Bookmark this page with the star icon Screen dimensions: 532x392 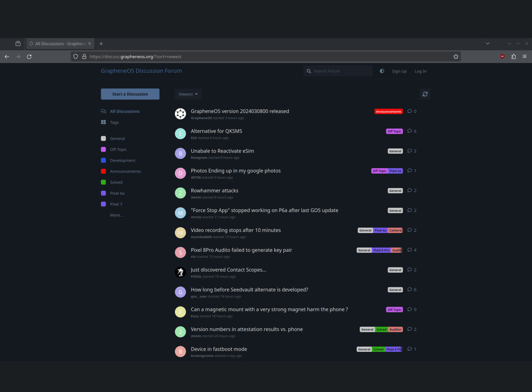(456, 57)
